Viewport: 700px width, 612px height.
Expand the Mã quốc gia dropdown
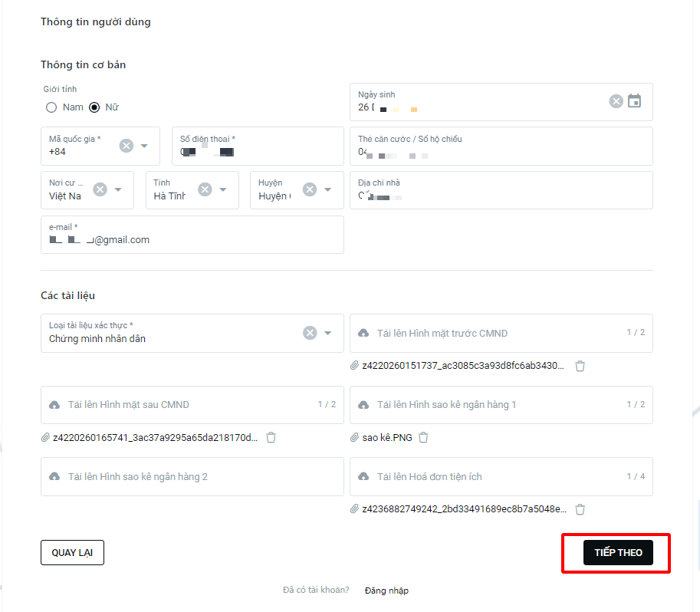tap(144, 146)
